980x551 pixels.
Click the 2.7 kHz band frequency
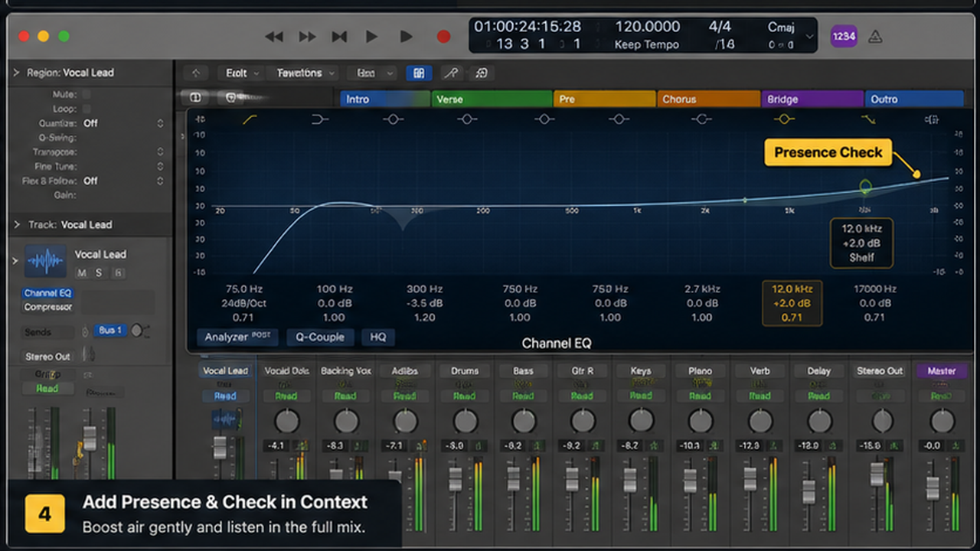point(701,289)
